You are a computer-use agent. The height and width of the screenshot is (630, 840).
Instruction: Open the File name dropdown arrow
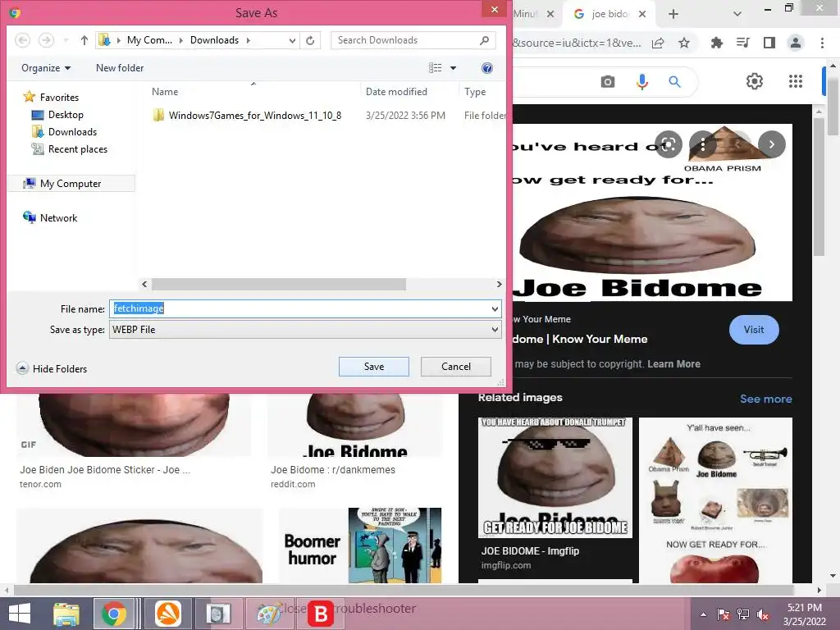pos(495,308)
